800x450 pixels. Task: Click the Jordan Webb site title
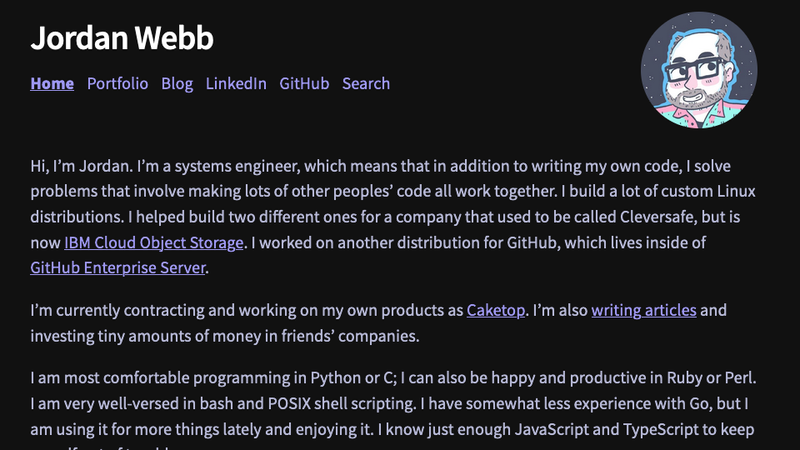[x=121, y=38]
